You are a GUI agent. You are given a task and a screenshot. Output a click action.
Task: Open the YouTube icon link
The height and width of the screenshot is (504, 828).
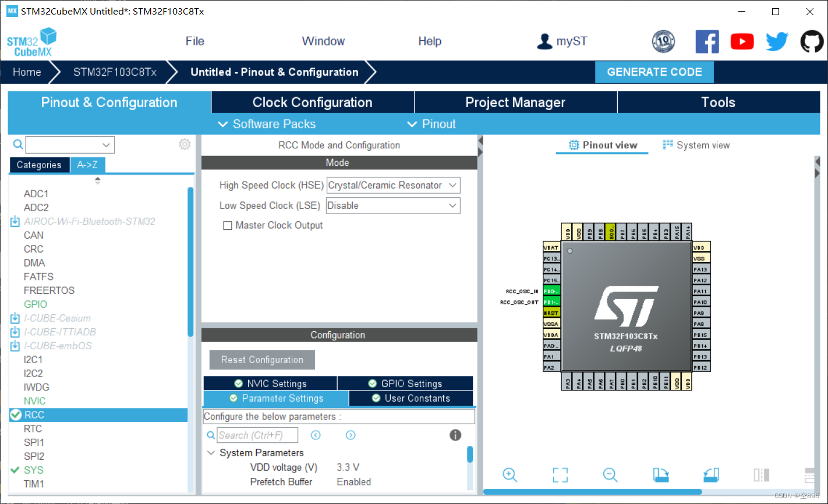[742, 41]
